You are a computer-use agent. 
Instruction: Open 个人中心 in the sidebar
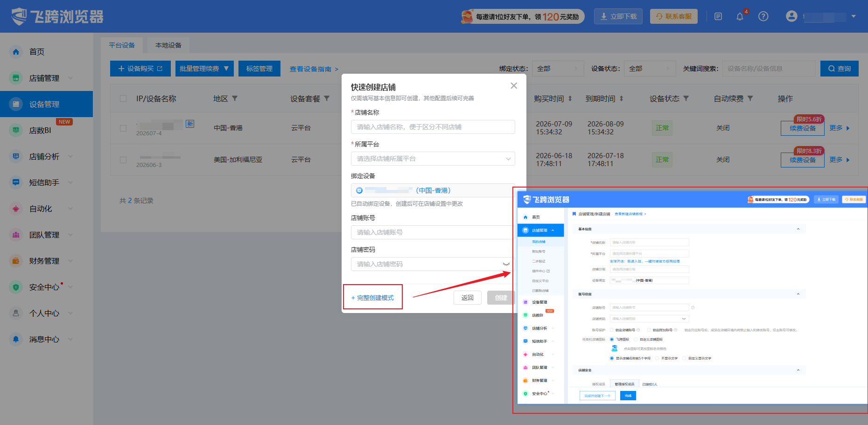(44, 313)
